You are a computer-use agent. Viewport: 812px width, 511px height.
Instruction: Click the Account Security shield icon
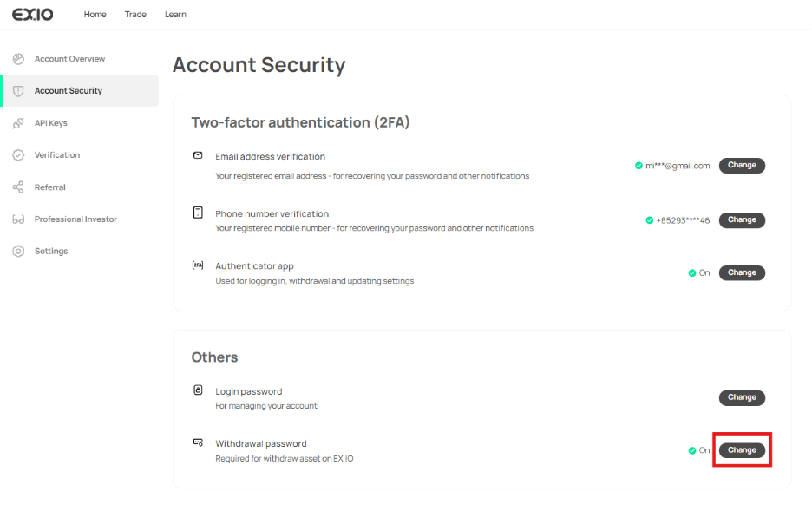tap(18, 91)
